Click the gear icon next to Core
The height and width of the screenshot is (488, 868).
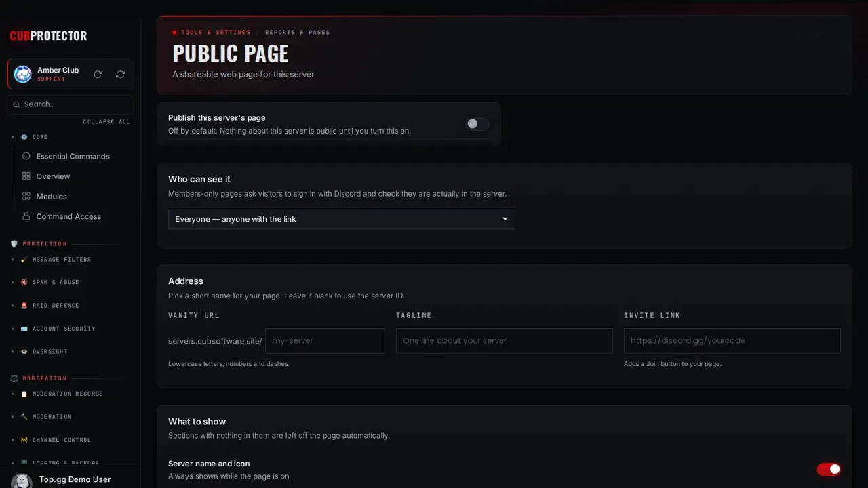[24, 137]
